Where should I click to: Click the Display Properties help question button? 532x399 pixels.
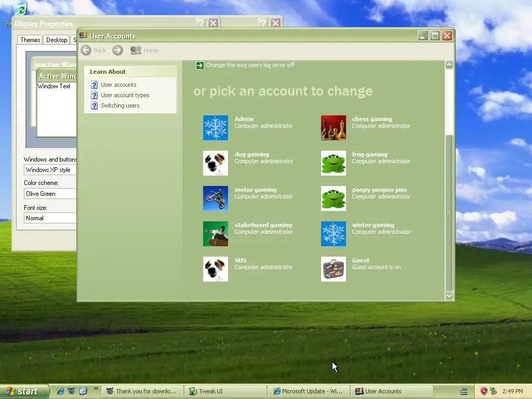coord(201,23)
